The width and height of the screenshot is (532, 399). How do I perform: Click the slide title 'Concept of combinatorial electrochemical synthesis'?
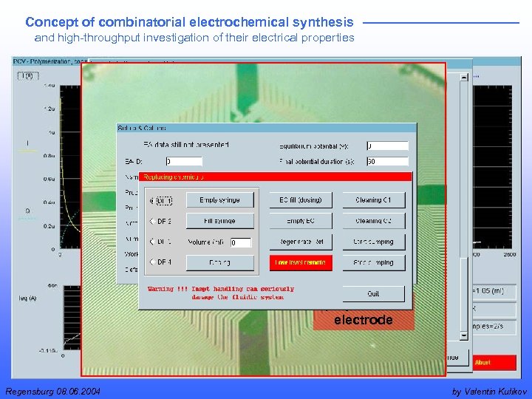pos(189,22)
